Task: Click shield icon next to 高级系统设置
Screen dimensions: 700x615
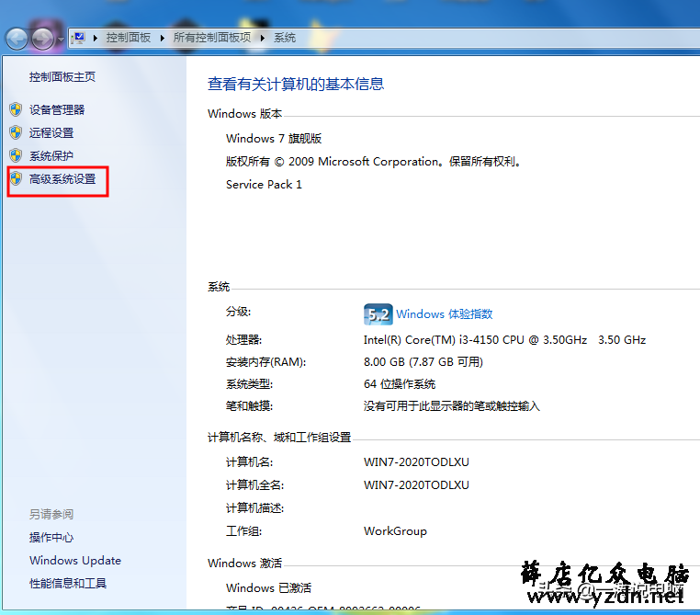Action: coord(16,178)
